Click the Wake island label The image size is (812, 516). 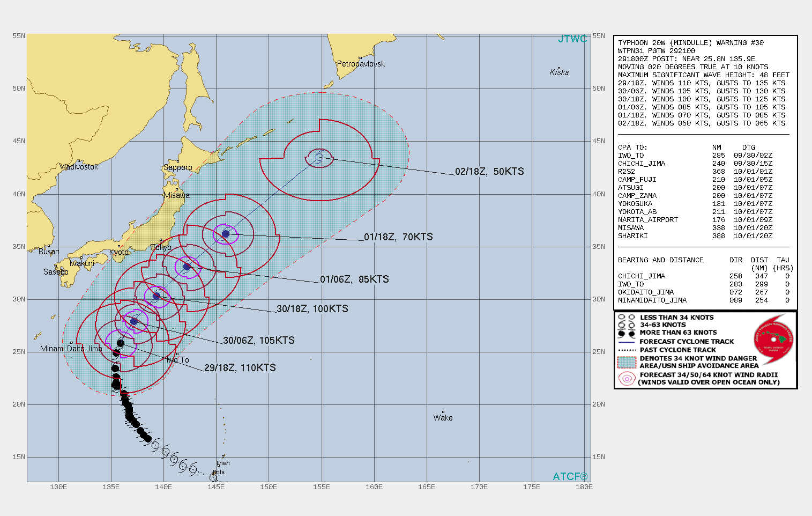[443, 418]
